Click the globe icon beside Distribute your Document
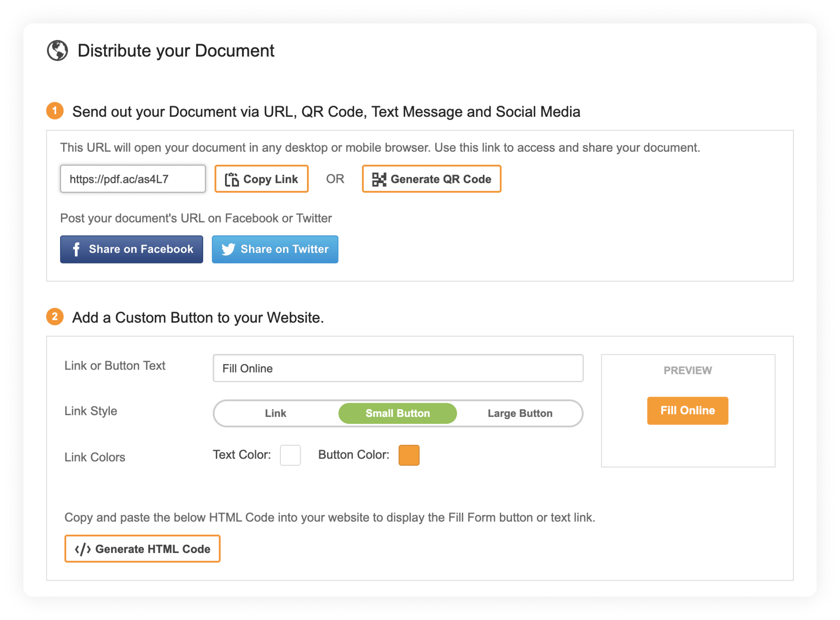 pos(58,50)
